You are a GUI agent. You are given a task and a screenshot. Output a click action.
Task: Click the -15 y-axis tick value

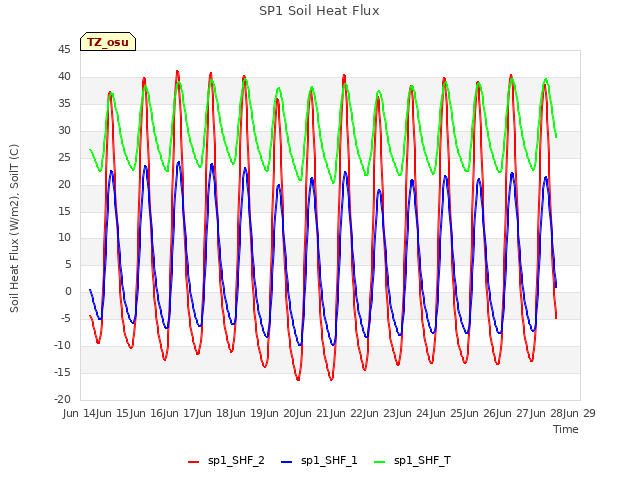pyautogui.click(x=62, y=372)
